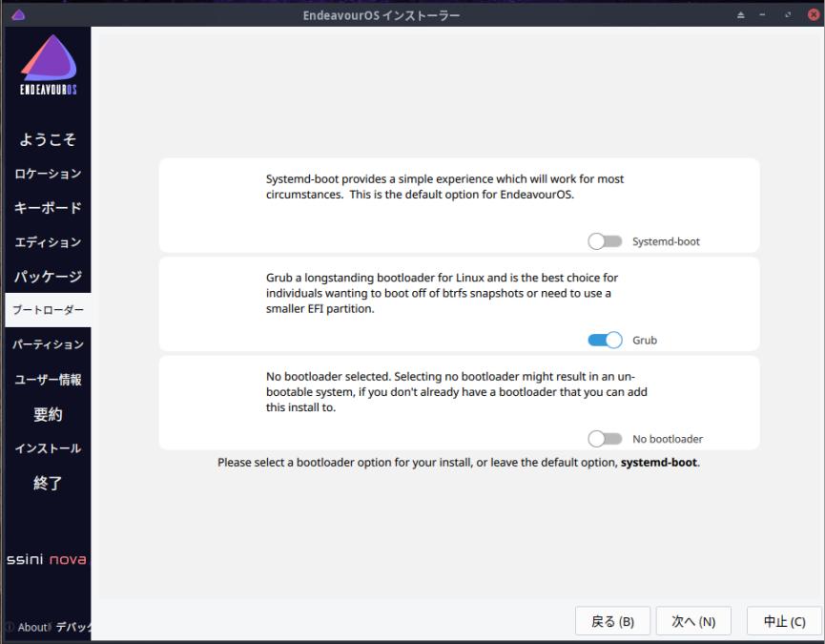This screenshot has height=644, width=825.
Task: Go to the ようこそ step
Action: point(48,139)
